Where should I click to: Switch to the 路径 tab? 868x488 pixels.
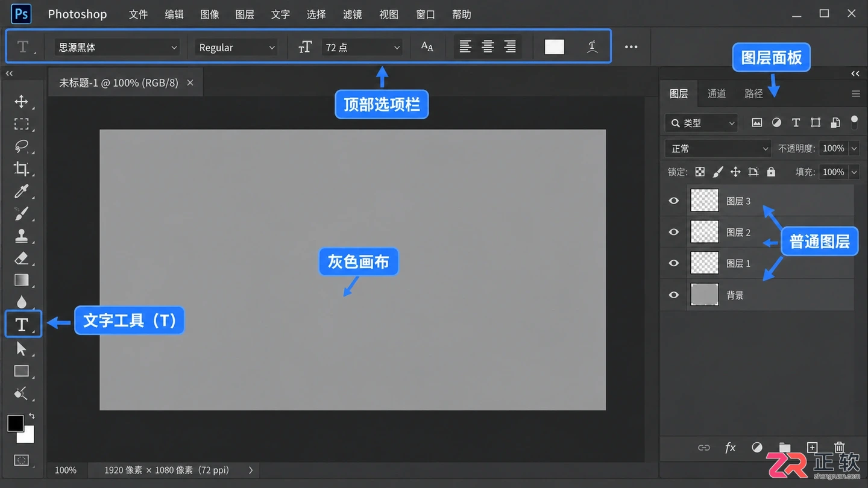pos(754,93)
